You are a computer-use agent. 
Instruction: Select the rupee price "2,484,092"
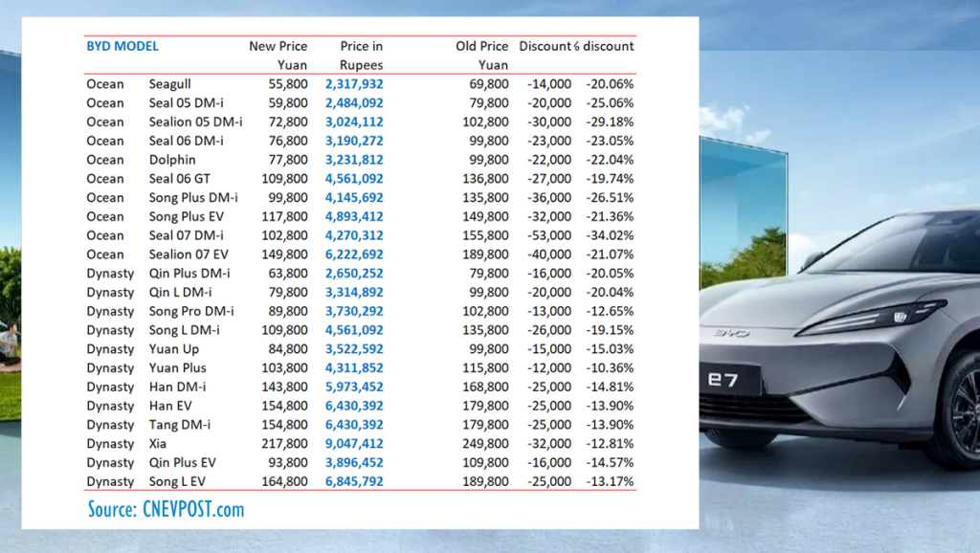point(354,103)
